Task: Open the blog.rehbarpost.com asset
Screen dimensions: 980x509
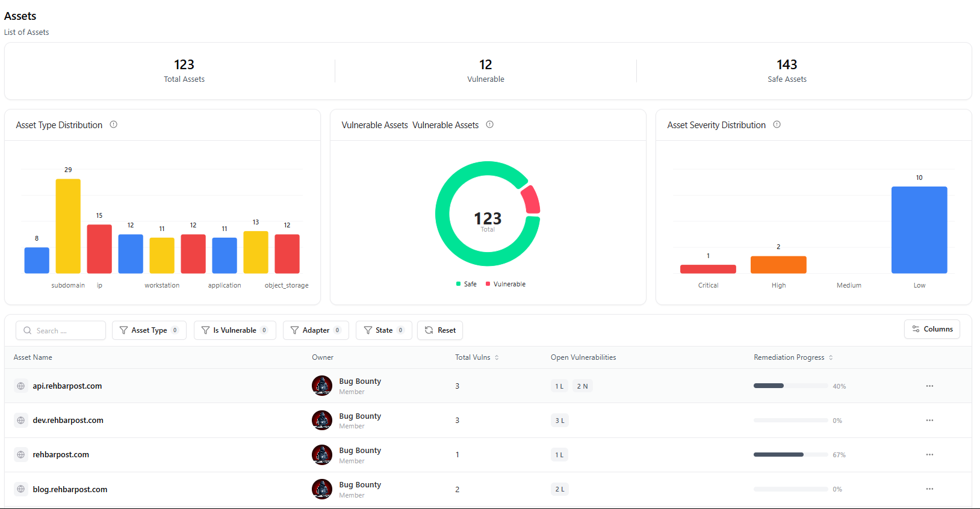Action: click(70, 490)
